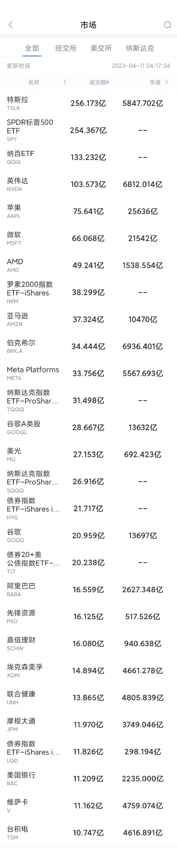This screenshot has width=177, height=868.
Task: Tap the back arrow icon
Action: pos(10,24)
